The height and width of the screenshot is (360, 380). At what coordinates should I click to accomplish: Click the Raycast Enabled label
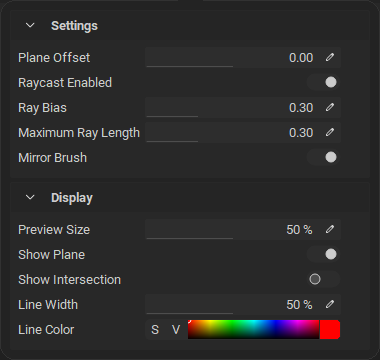[65, 83]
